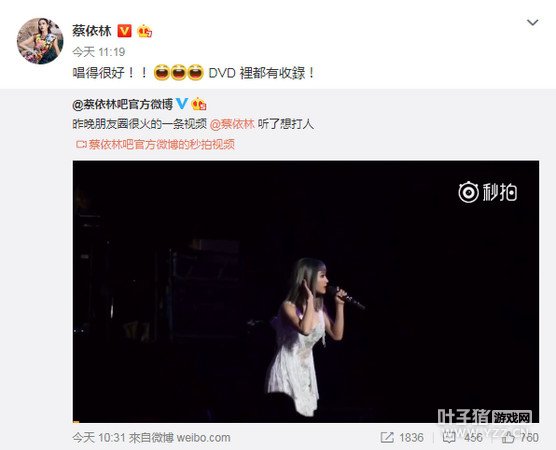Click the video camera icon before 秒拍视频 link
This screenshot has width=556, height=450.
[x=81, y=144]
